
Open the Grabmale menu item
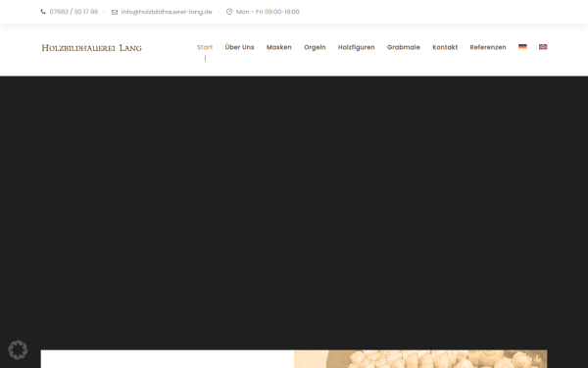coord(404,47)
